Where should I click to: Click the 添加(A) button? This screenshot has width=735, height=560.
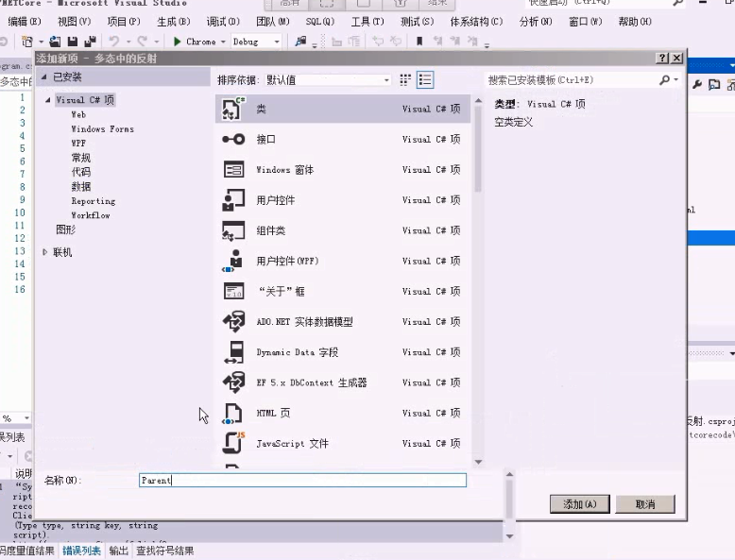[580, 504]
